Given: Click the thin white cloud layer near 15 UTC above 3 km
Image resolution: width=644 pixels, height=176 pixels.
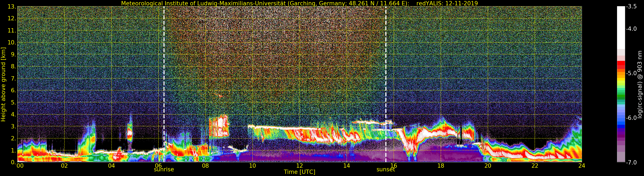Looking at the screenshot, I should point(372,122).
